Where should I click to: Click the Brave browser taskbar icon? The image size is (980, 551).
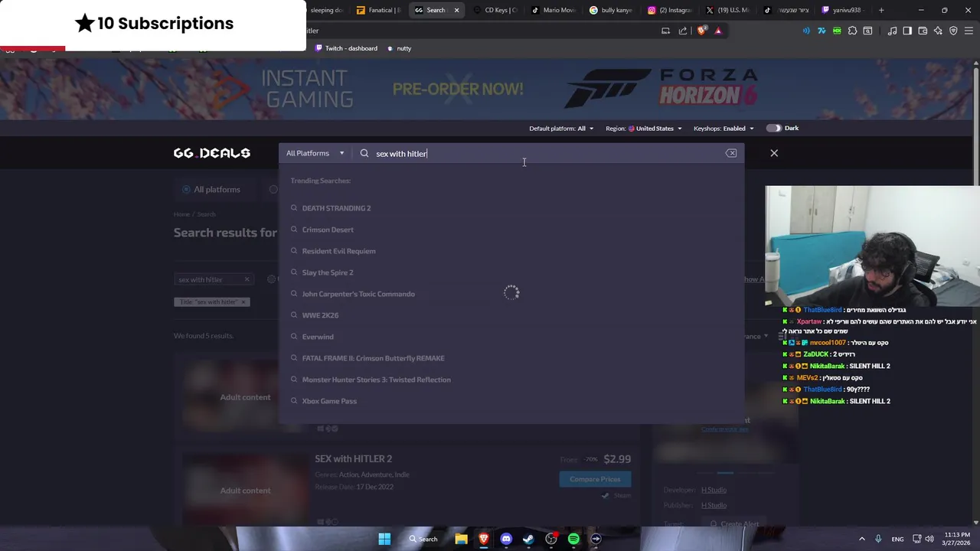click(x=484, y=539)
